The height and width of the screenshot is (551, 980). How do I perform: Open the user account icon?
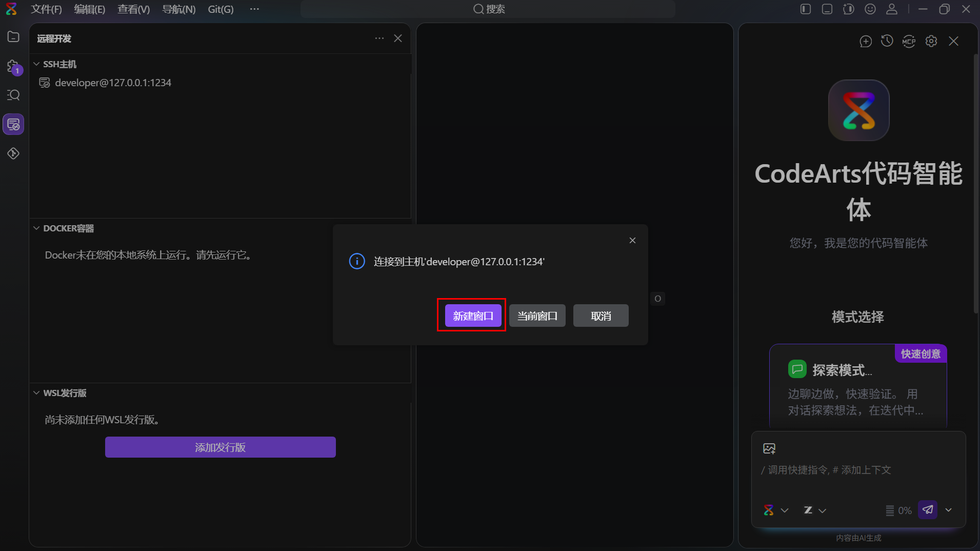click(x=892, y=9)
